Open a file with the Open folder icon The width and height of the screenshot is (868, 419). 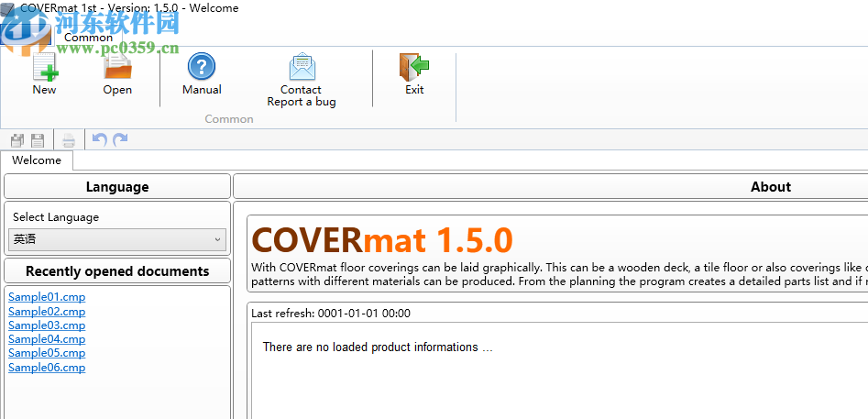point(117,67)
